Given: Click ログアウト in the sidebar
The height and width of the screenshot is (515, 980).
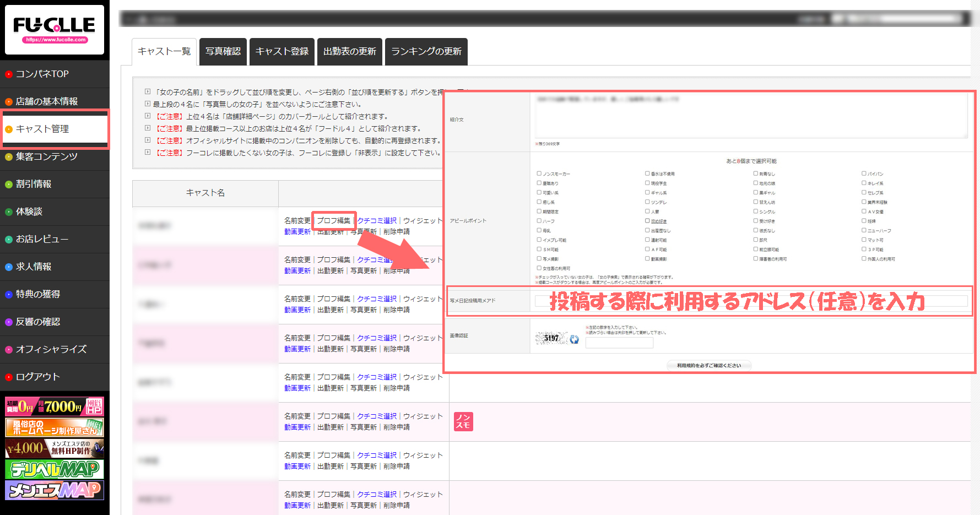Looking at the screenshot, I should click(x=37, y=377).
